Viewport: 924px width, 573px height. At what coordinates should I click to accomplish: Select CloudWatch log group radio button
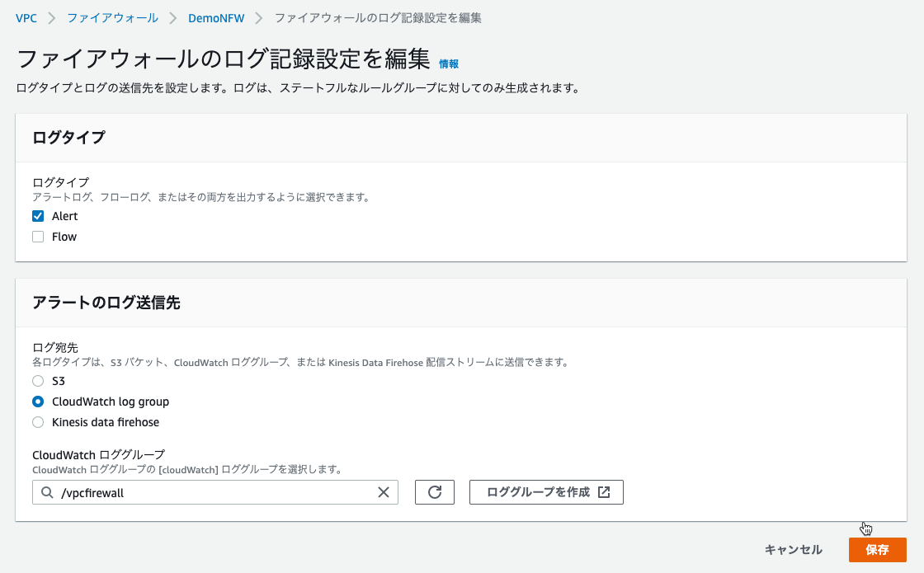tap(38, 402)
